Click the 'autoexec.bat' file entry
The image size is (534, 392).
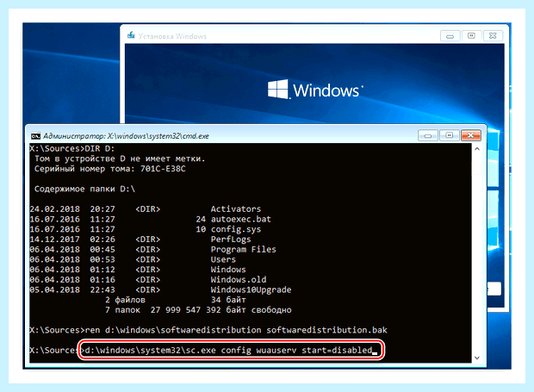point(241,219)
